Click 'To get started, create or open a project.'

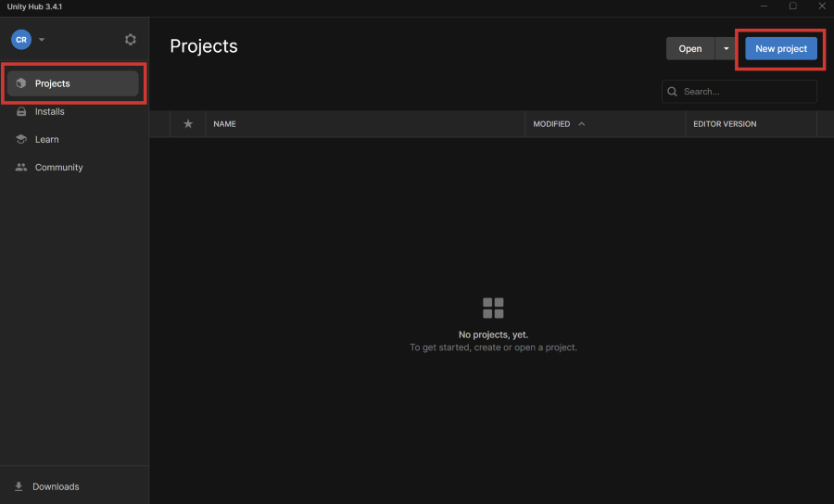click(x=493, y=347)
